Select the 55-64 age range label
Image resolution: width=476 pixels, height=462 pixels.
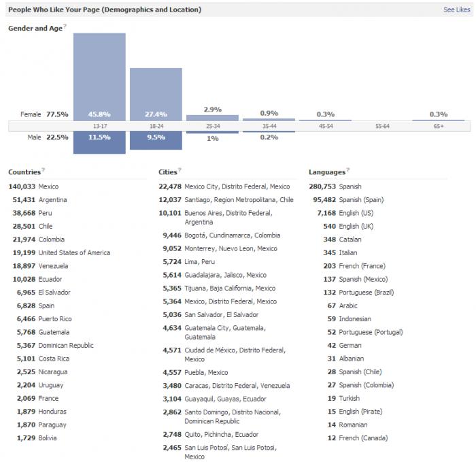pos(382,126)
